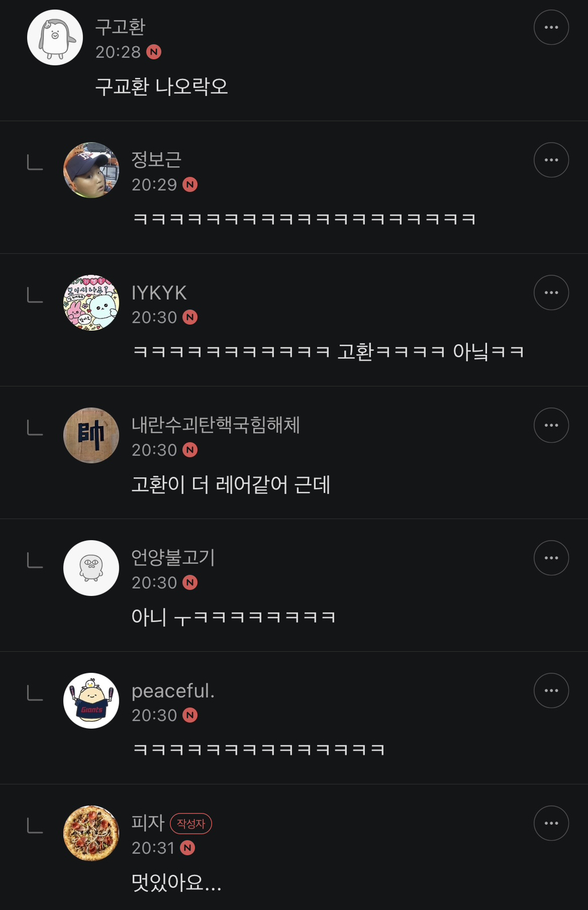Tap 정보근's baseball cap profile photo
The image size is (588, 910).
coord(91,170)
